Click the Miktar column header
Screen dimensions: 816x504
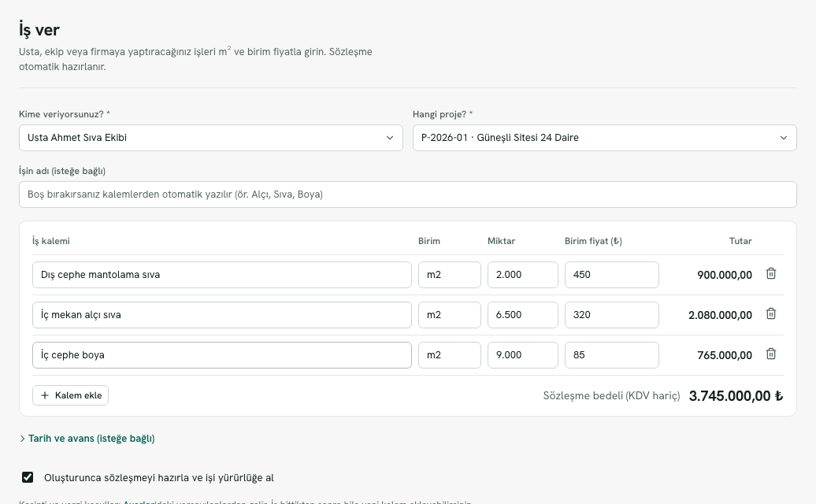click(x=501, y=241)
